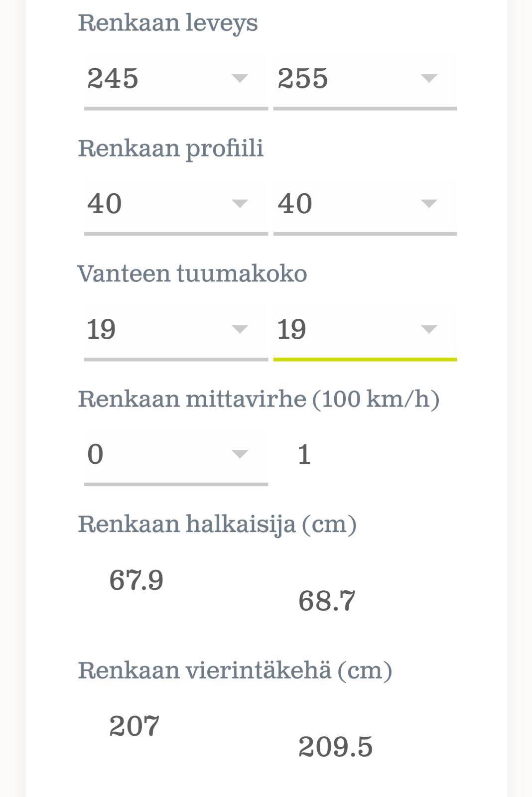This screenshot has height=797, width=532.
Task: Click the arrow icon beside 245
Action: tap(240, 78)
